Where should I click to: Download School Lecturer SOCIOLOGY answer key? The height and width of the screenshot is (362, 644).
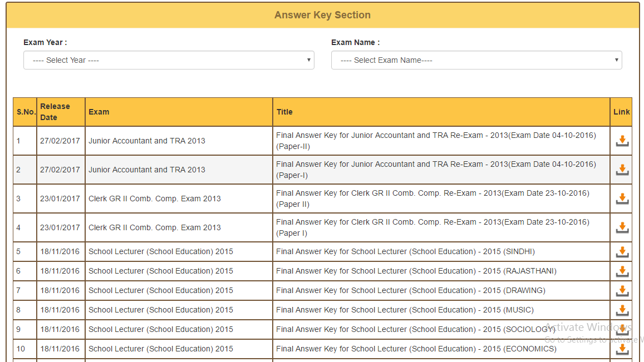pyautogui.click(x=622, y=330)
